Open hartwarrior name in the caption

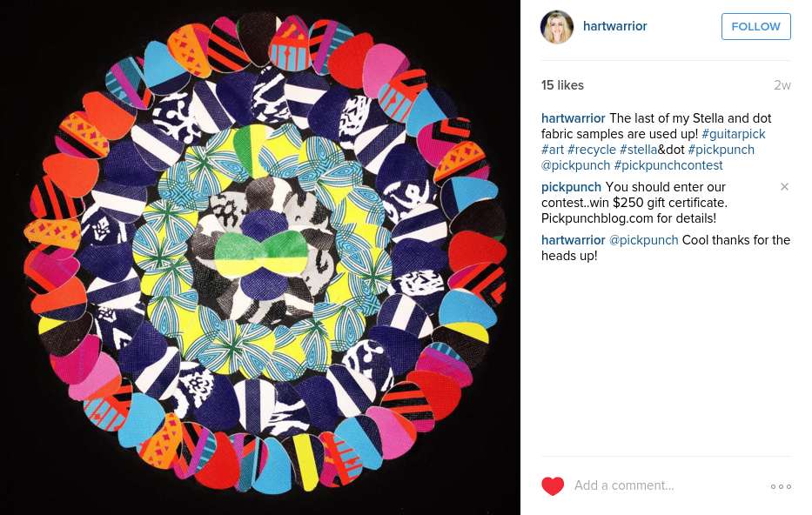point(574,118)
